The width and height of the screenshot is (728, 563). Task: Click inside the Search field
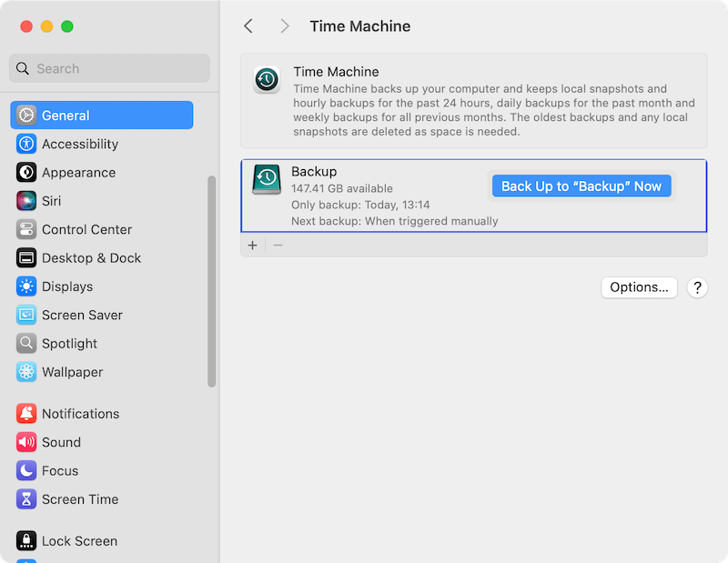109,67
